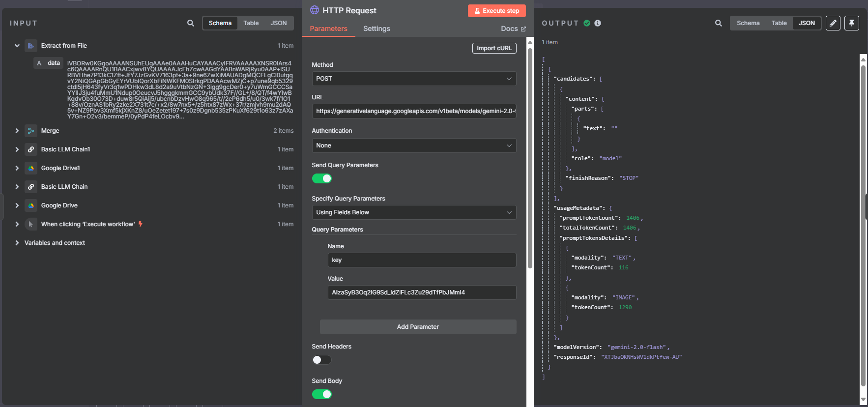The height and width of the screenshot is (407, 868).
Task: Click the Import cURL button
Action: pyautogui.click(x=494, y=48)
